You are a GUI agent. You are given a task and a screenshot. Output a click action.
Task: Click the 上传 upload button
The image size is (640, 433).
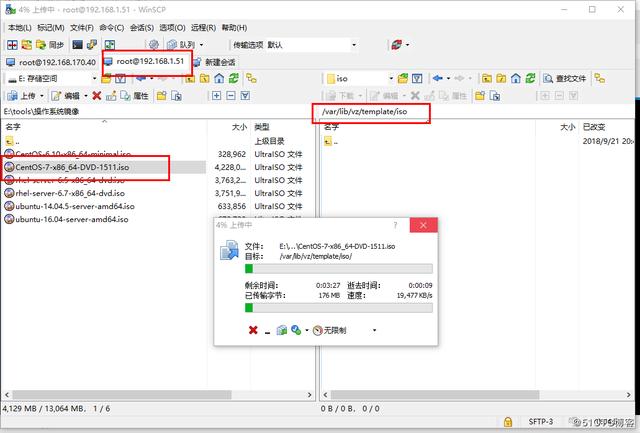(x=21, y=96)
